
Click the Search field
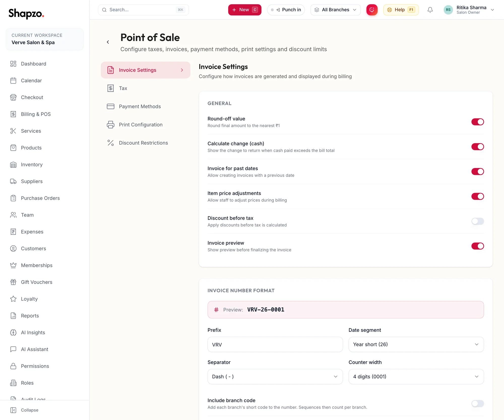pos(143,10)
